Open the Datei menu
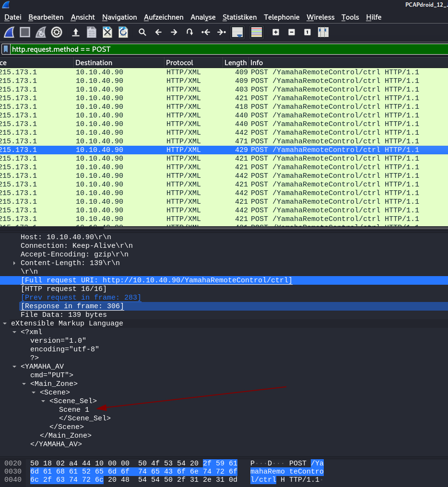Viewport: 448px width, 487px height. [x=13, y=17]
